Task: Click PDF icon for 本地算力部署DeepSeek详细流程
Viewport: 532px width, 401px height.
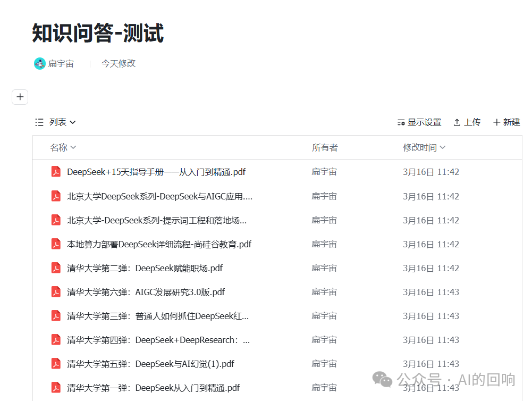Action: tap(56, 244)
